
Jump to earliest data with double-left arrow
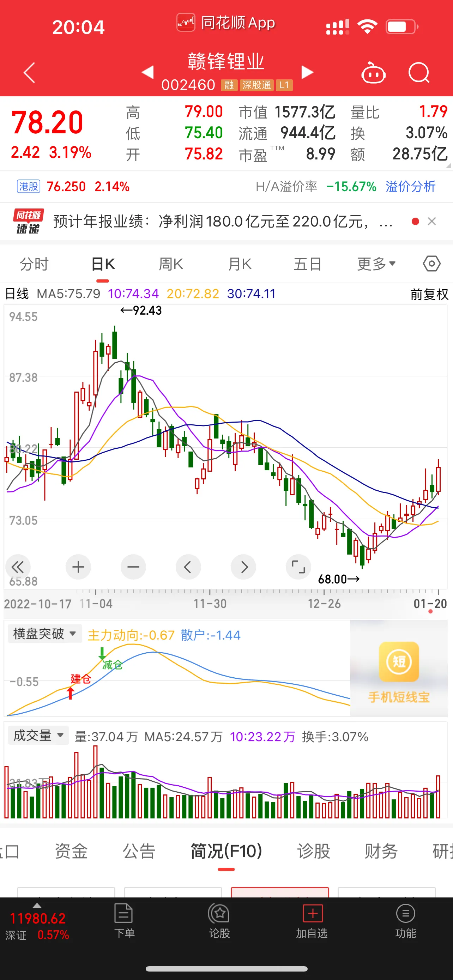(x=18, y=567)
